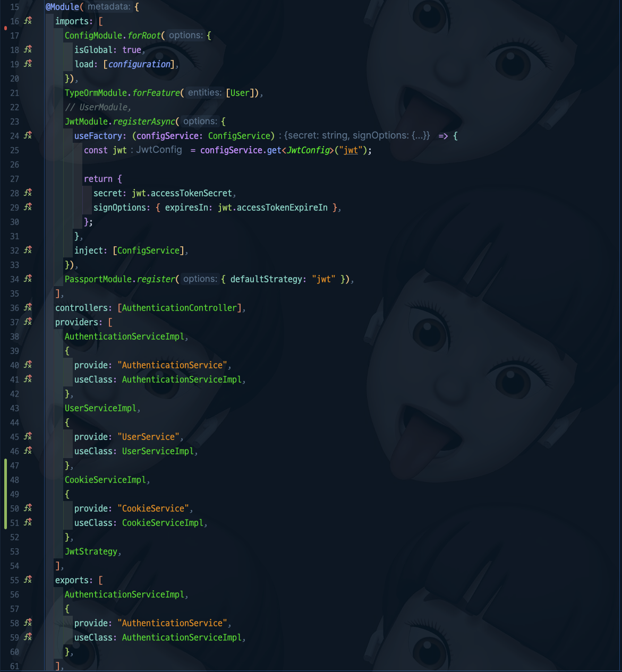The width and height of the screenshot is (622, 672).
Task: Click the @Module decorator on line 15
Action: click(62, 7)
